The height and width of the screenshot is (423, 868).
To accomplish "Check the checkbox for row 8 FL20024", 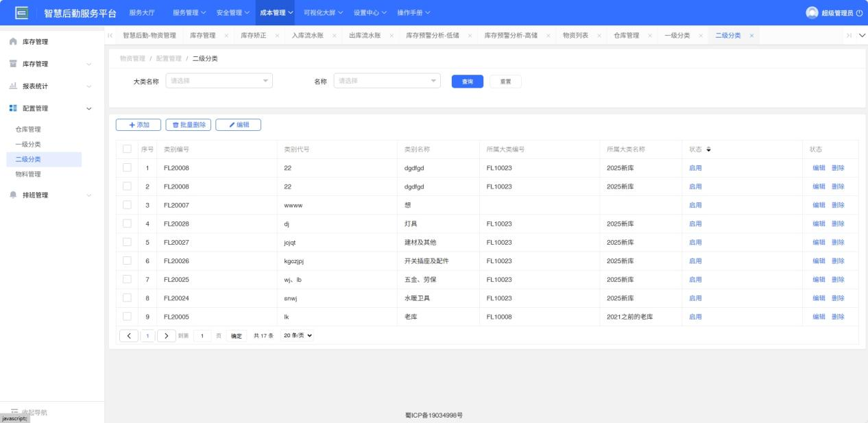I will coord(127,297).
